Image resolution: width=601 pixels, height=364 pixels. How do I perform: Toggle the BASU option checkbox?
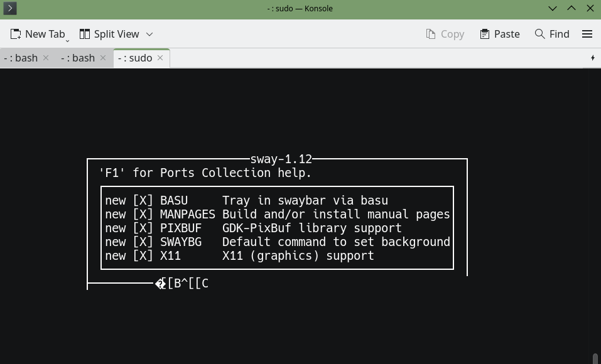143,200
